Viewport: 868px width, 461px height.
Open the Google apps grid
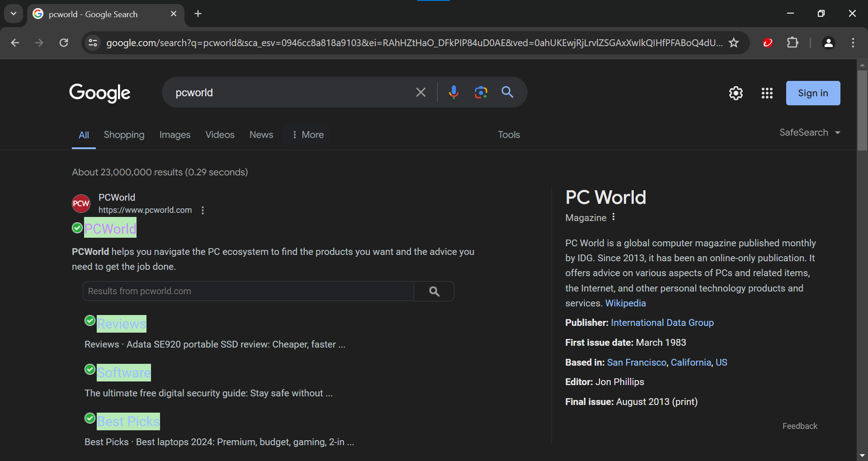click(x=767, y=93)
